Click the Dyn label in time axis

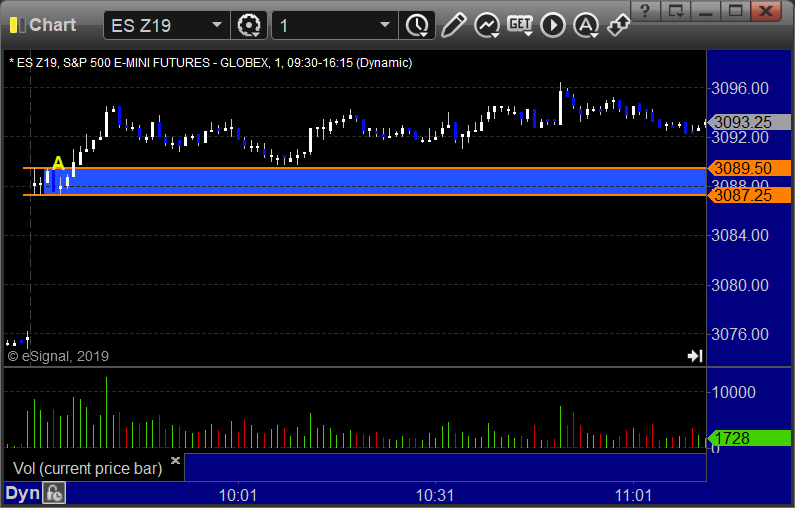[22, 493]
